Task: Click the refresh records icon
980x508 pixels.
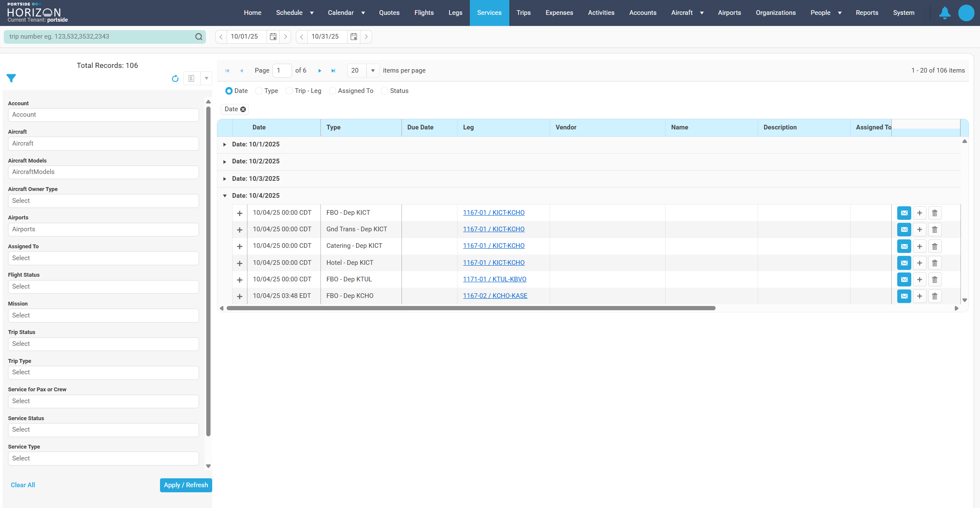Action: coord(175,79)
